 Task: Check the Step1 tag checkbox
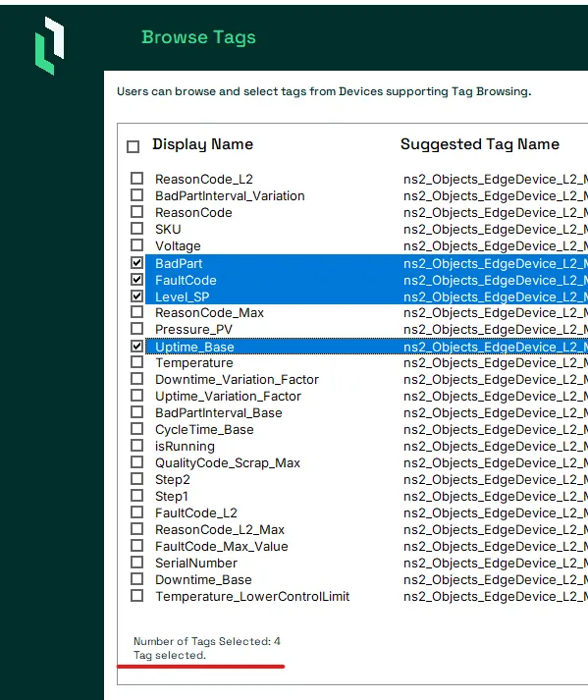137,496
